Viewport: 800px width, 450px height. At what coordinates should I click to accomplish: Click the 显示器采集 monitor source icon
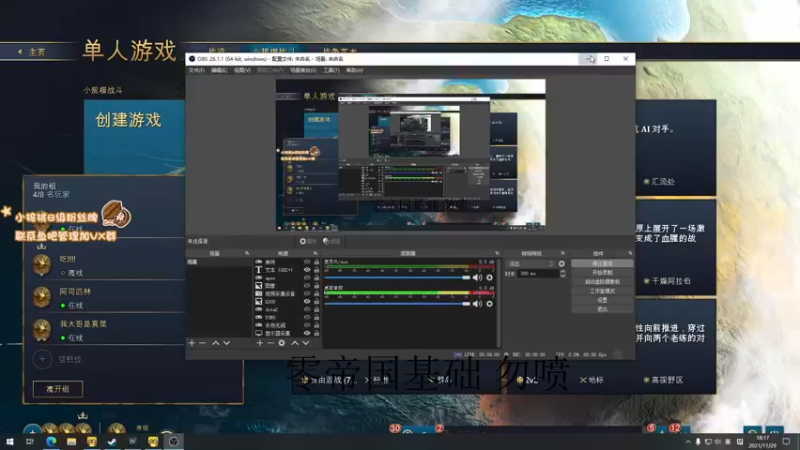click(x=259, y=333)
